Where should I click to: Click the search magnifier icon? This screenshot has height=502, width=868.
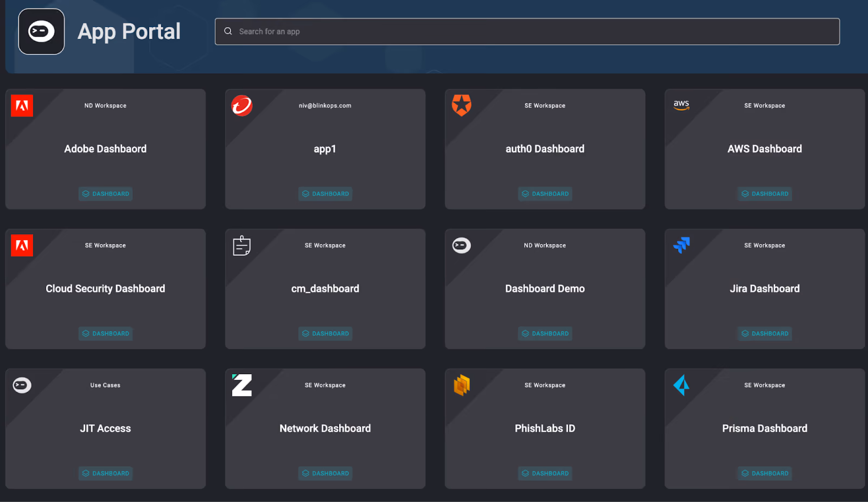click(x=228, y=31)
